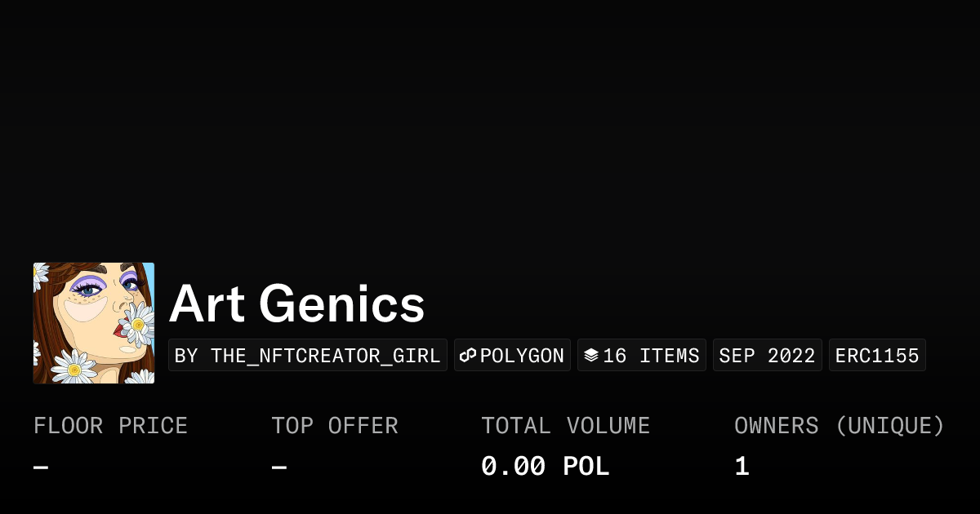Screen dimensions: 980x514
Task: Click the 16 ITEMS count text
Action: 651,356
